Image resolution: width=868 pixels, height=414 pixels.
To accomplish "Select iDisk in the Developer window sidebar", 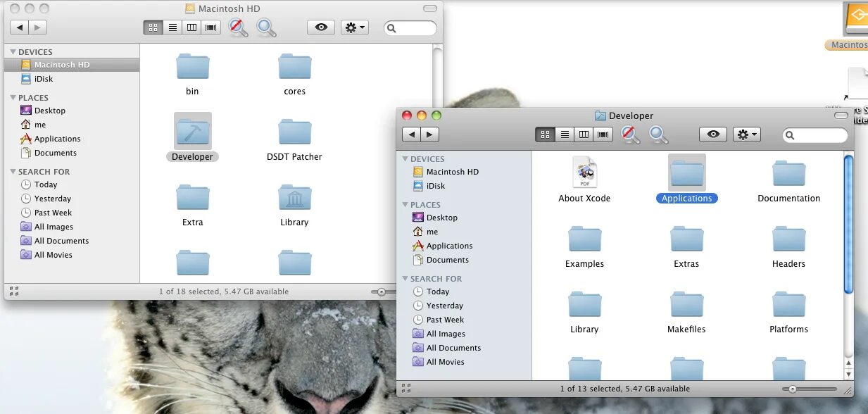I will tap(436, 185).
